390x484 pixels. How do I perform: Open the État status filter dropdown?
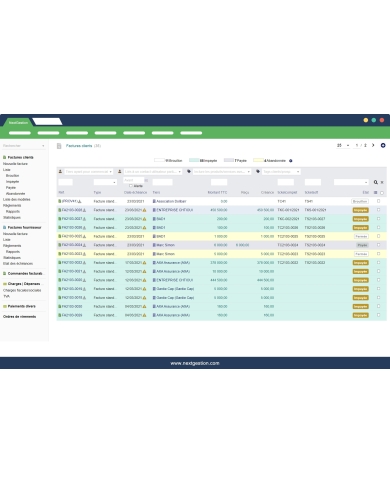pyautogui.click(x=351, y=182)
